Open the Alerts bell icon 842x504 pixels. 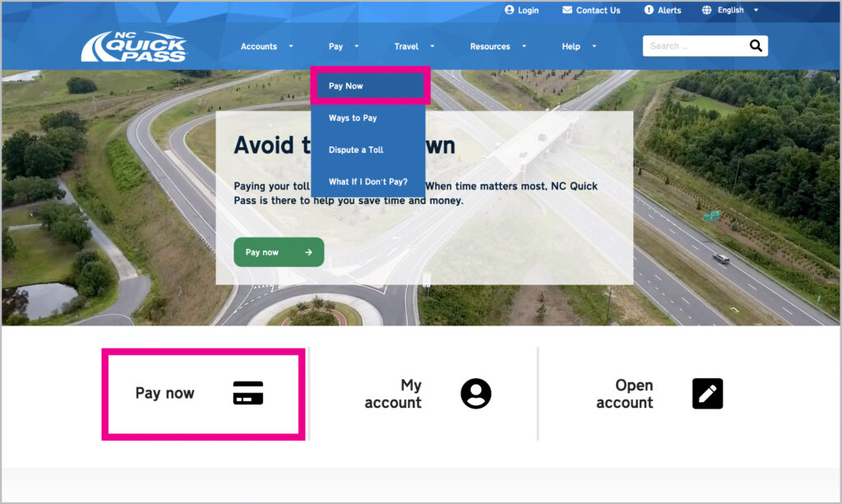click(650, 10)
